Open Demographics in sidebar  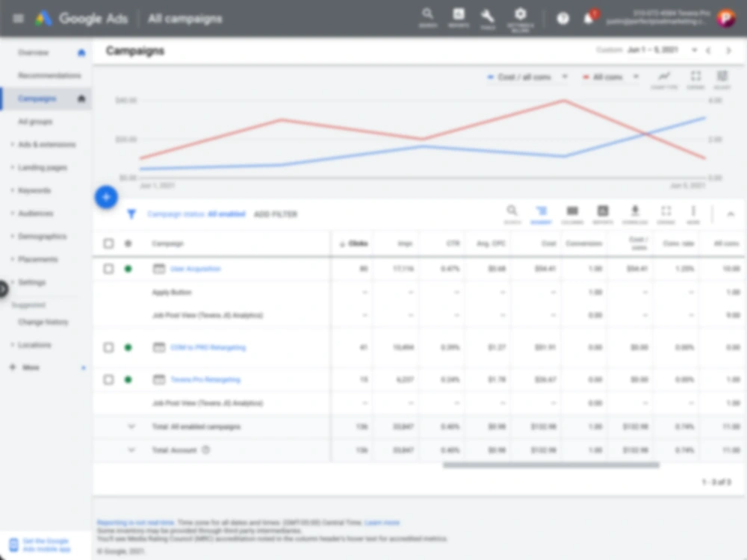43,236
